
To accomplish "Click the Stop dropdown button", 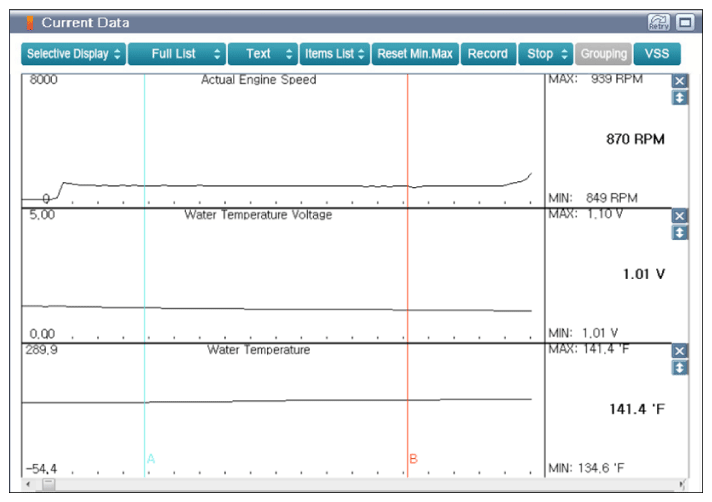I will tap(546, 54).
